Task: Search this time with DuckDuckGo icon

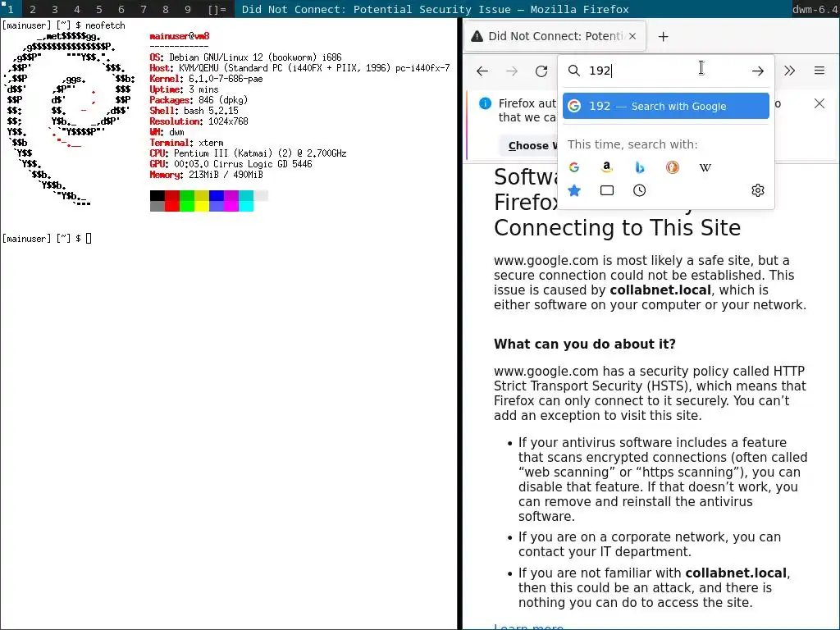Action: click(673, 167)
